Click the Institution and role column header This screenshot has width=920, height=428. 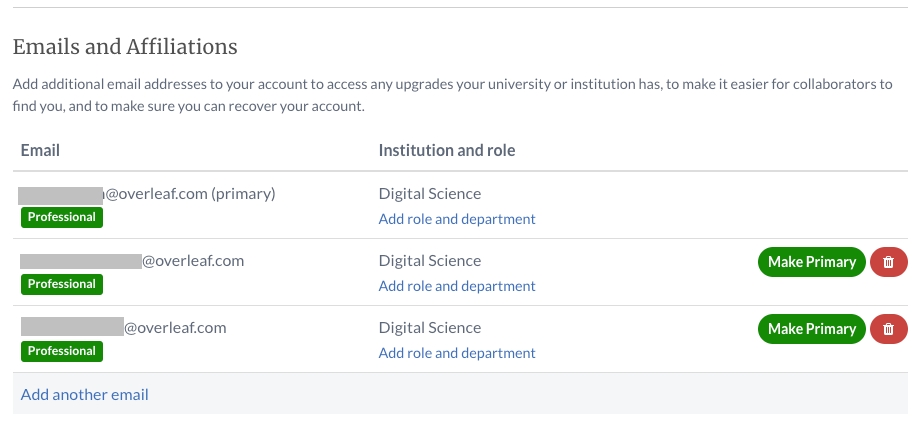click(447, 150)
